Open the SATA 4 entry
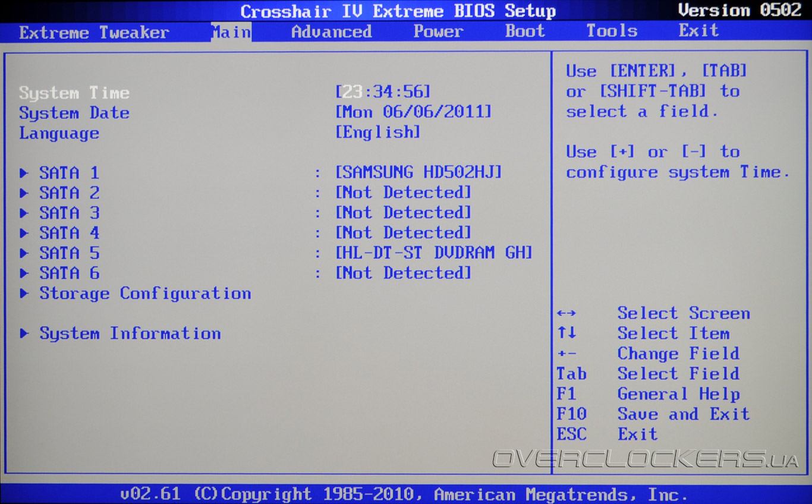 [69, 234]
